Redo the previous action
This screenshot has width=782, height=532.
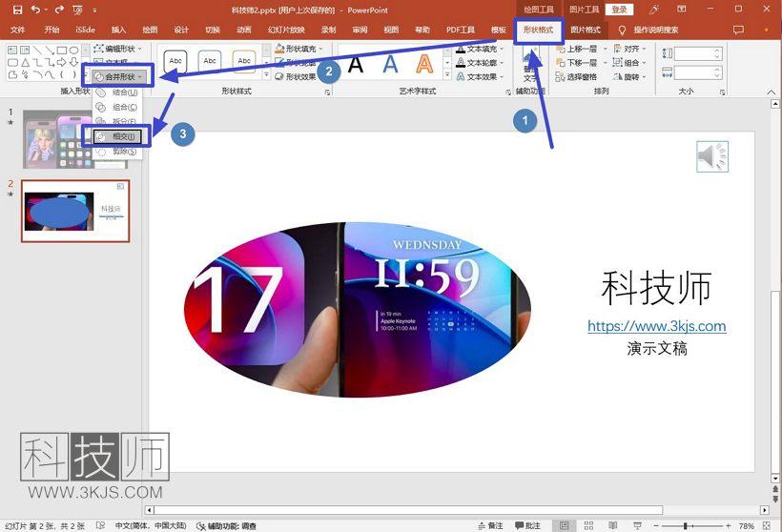coord(59,10)
